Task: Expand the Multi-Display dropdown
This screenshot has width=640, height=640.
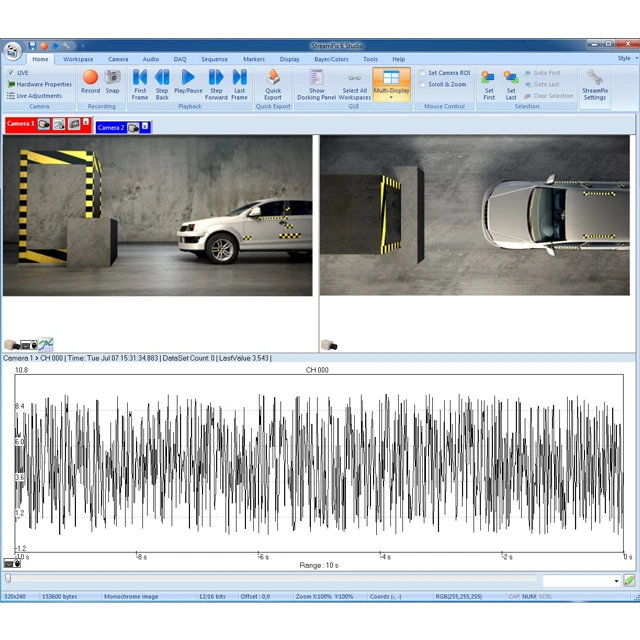Action: coord(391,98)
